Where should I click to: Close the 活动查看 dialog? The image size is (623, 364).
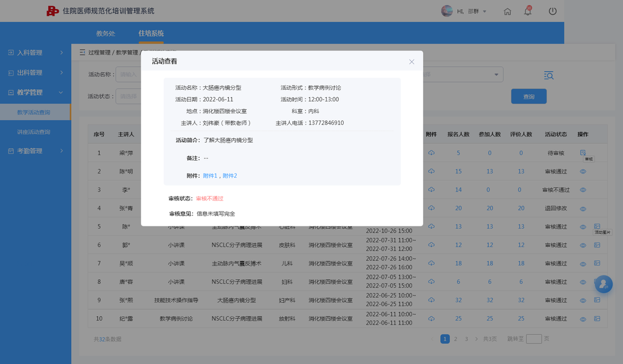coord(412,61)
